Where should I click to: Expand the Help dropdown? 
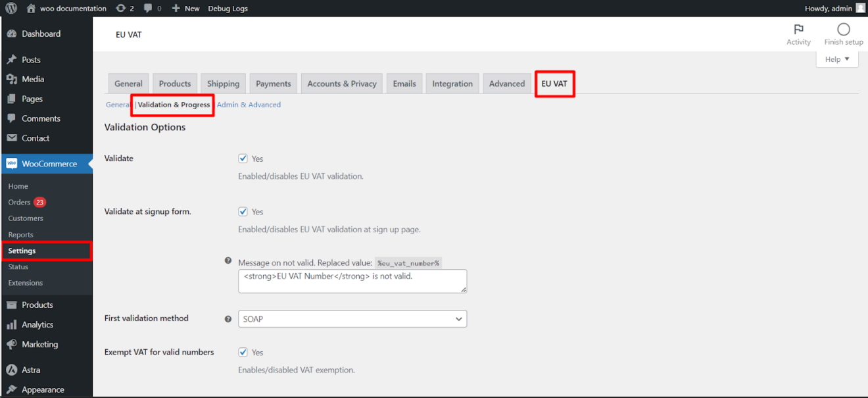(x=836, y=59)
